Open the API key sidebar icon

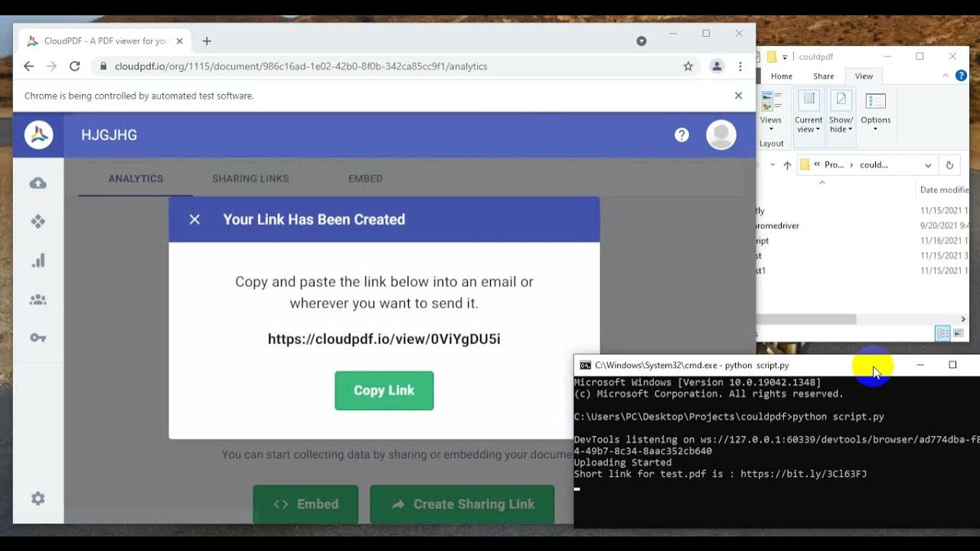coord(38,337)
